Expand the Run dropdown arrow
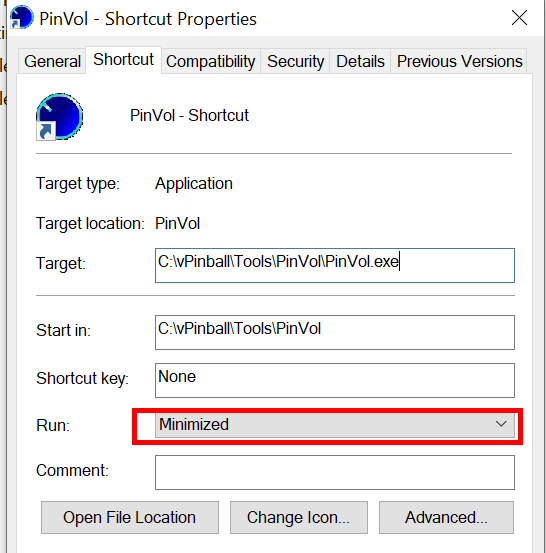Image resolution: width=546 pixels, height=553 pixels. point(501,424)
